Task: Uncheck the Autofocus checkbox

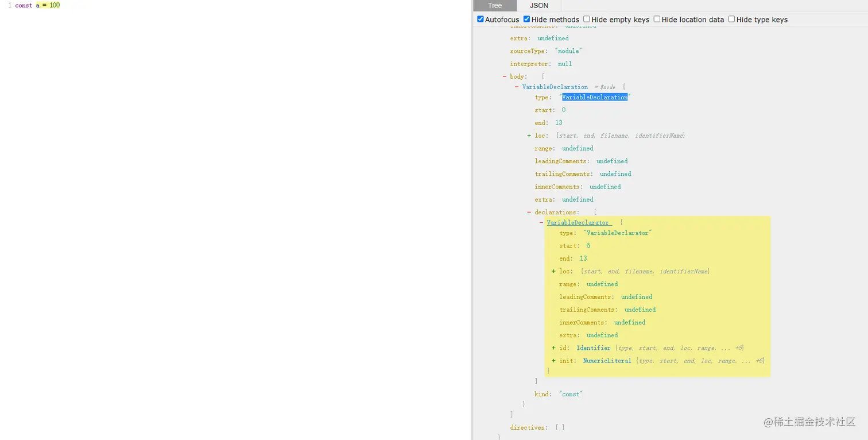Action: tap(480, 19)
